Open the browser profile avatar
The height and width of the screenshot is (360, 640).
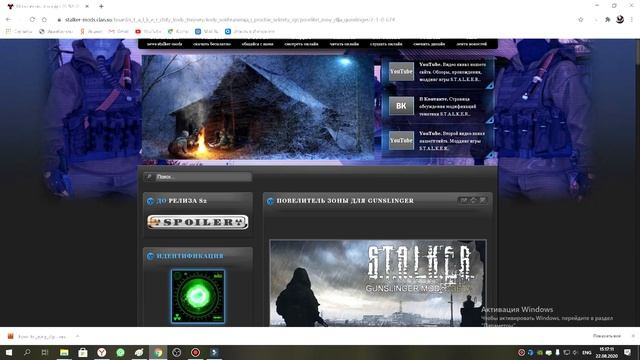(x=620, y=19)
